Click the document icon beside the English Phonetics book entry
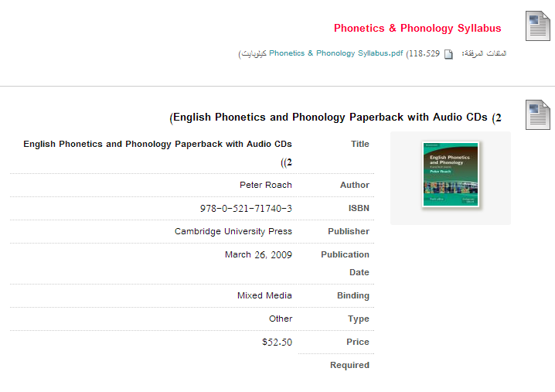555x392 pixels. point(538,114)
